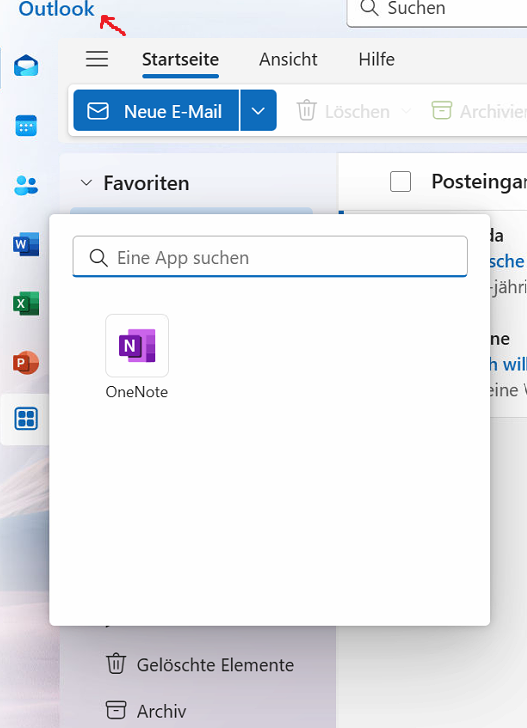Switch to the Hilfe tab
This screenshot has height=728, width=527.
pos(377,59)
